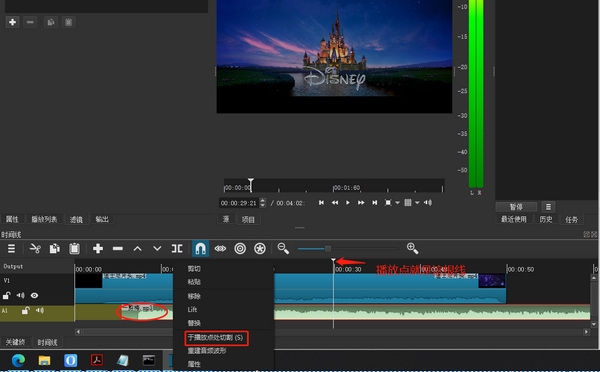Click the remove-from-playlist minus button
600x372 pixels.
[30, 22]
